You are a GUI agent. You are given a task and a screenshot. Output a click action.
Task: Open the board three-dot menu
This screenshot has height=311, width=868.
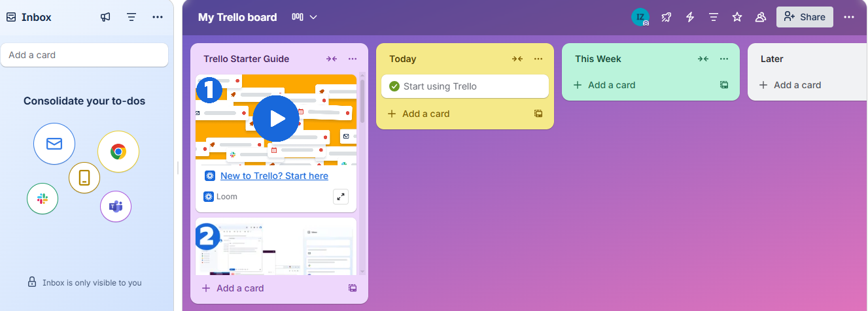[x=849, y=17]
